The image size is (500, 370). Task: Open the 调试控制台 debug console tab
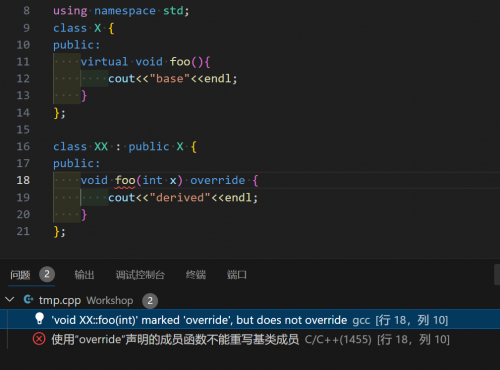coord(140,275)
